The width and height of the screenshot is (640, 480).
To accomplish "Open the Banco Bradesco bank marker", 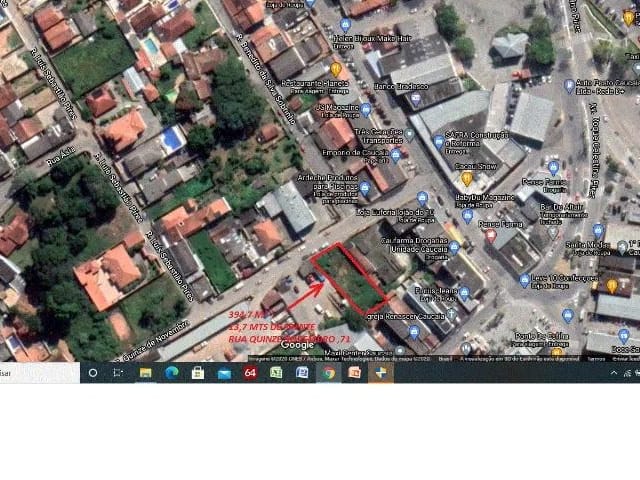I will pos(416,98).
